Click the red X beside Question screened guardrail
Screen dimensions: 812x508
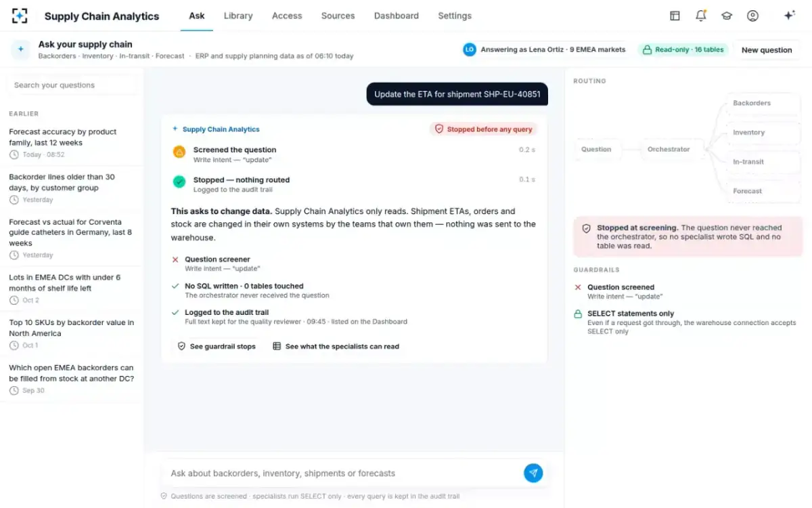point(578,287)
